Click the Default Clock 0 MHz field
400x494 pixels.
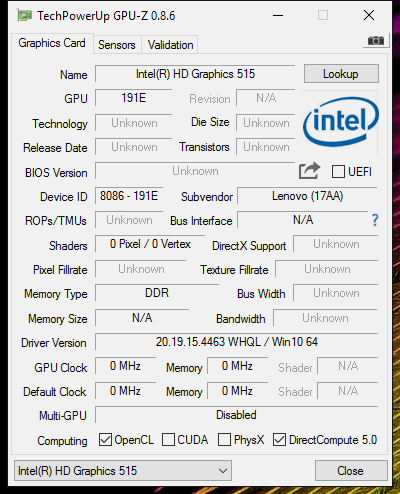[125, 391]
